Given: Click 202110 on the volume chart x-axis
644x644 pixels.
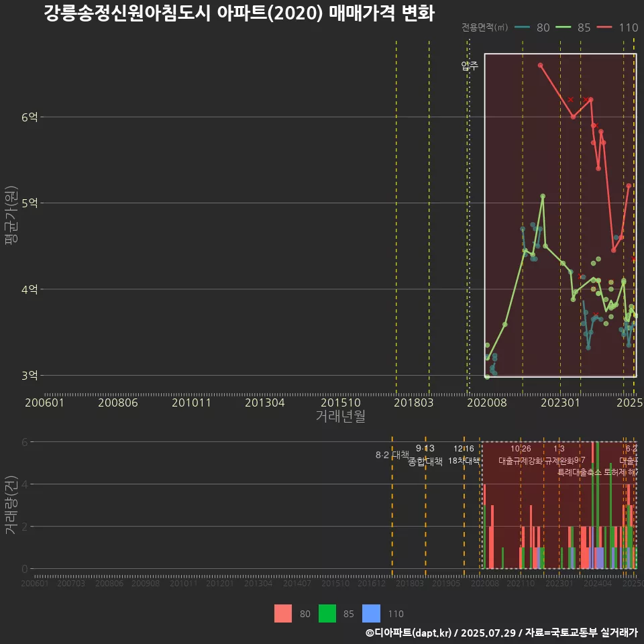Looking at the screenshot, I should click(521, 583).
